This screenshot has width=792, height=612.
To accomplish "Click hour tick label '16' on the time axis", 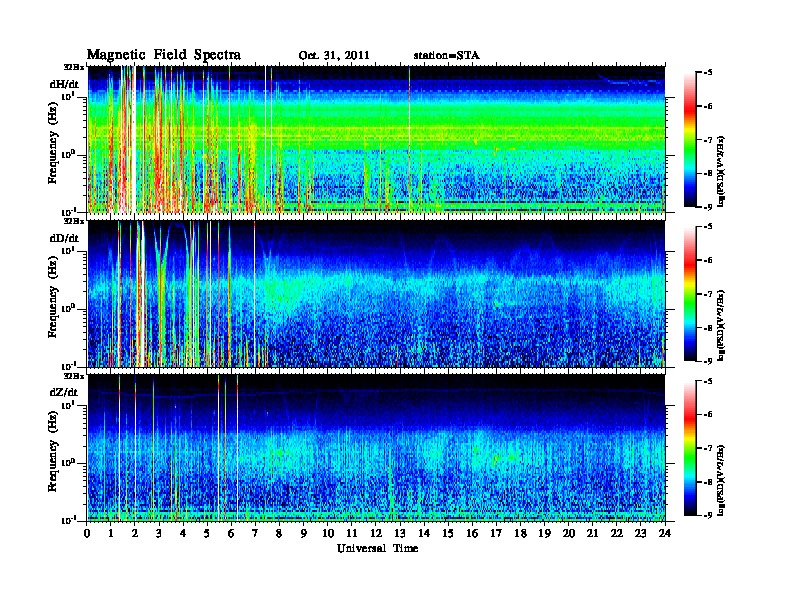I will point(473,533).
